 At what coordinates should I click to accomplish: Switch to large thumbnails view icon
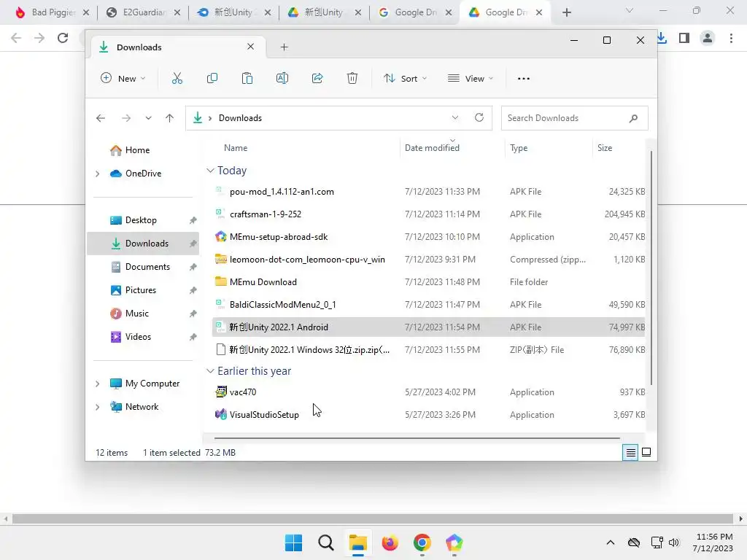pos(646,452)
